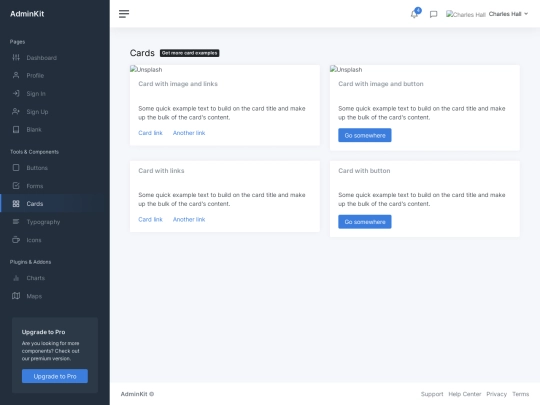The width and height of the screenshot is (540, 405).
Task: Click the Profile user icon in the sidebar
Action: [16, 75]
